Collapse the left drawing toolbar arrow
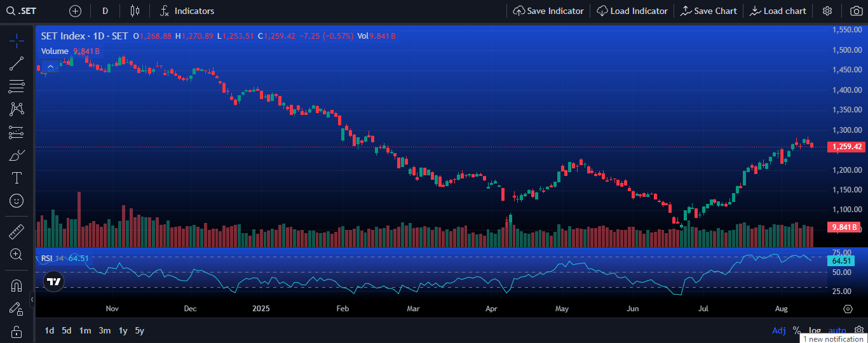 (32, 299)
